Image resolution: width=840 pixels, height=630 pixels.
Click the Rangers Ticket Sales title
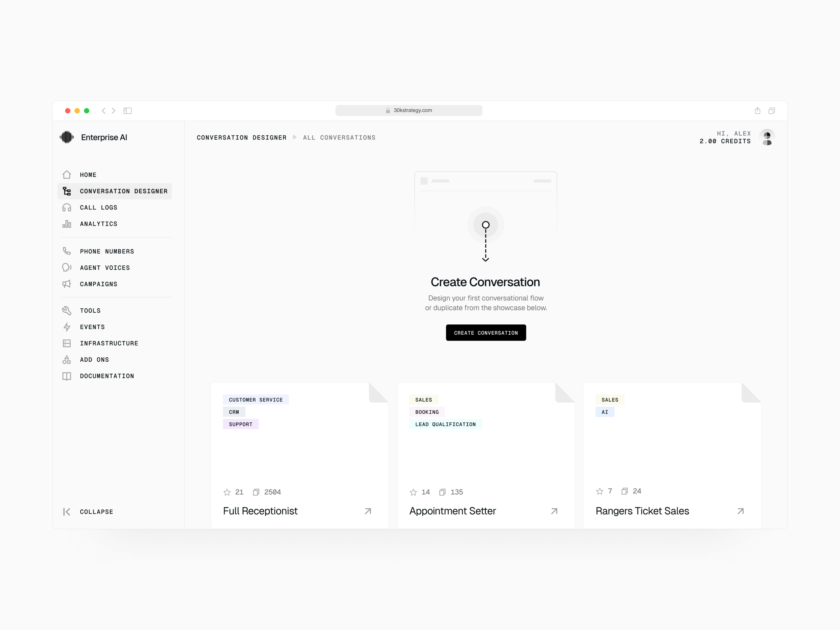(642, 511)
